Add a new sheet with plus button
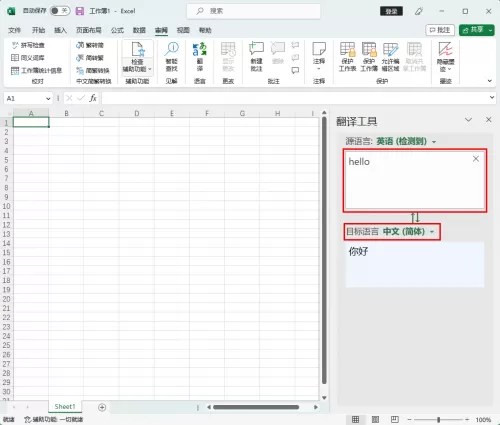Screen dimensions: 500x425 pos(102,407)
